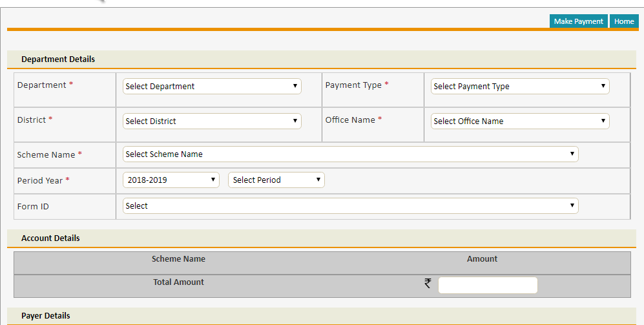The image size is (644, 325).
Task: Click the Payer Details section header
Action: tap(46, 316)
